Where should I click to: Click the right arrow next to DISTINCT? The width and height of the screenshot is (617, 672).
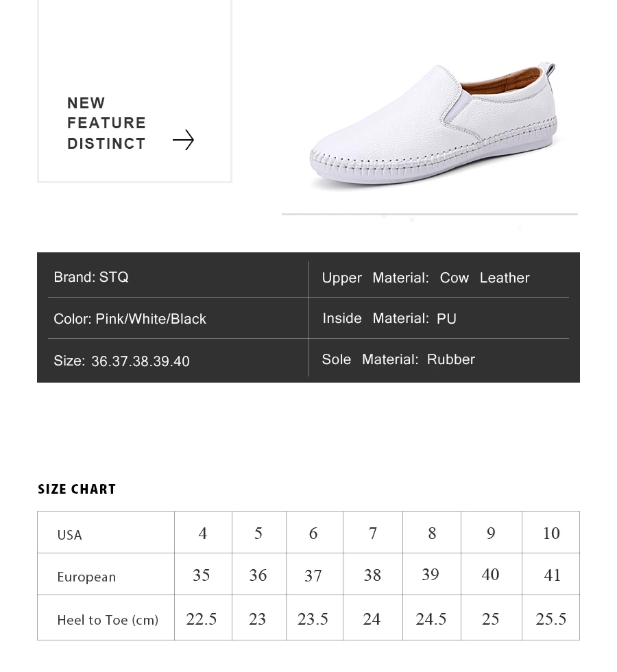183,141
